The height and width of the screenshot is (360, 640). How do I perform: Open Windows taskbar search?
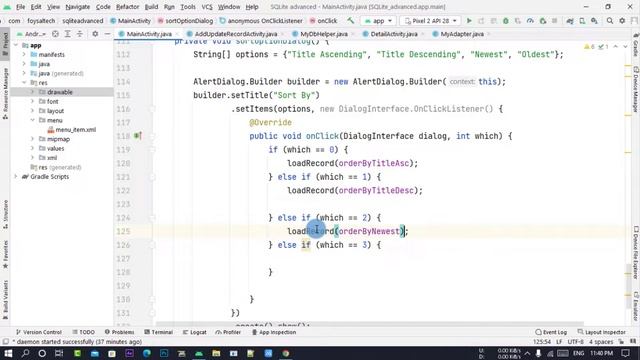click(x=25, y=353)
